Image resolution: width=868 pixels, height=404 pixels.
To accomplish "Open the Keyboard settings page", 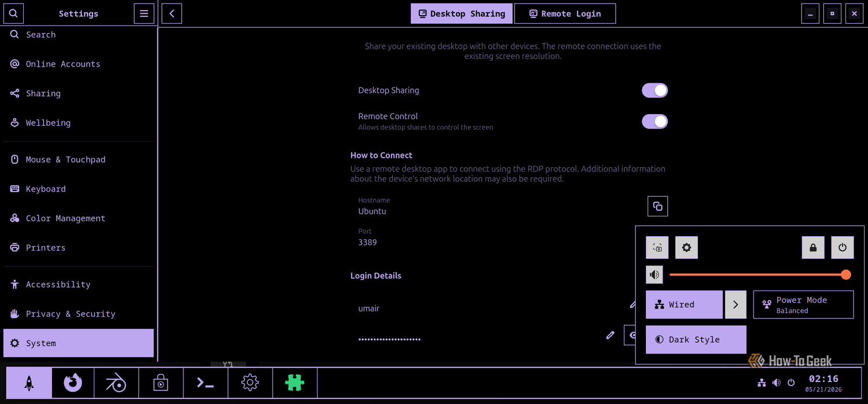I will [79, 189].
